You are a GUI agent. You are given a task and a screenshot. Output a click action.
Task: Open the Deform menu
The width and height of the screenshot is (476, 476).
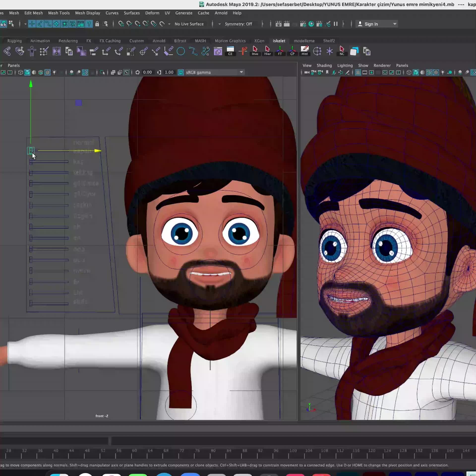coord(152,13)
